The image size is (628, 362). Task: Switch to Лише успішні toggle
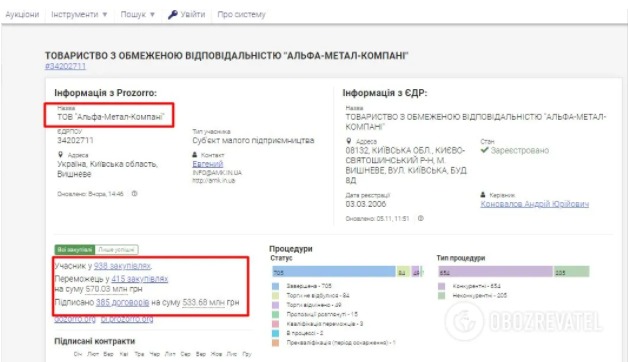pos(117,249)
